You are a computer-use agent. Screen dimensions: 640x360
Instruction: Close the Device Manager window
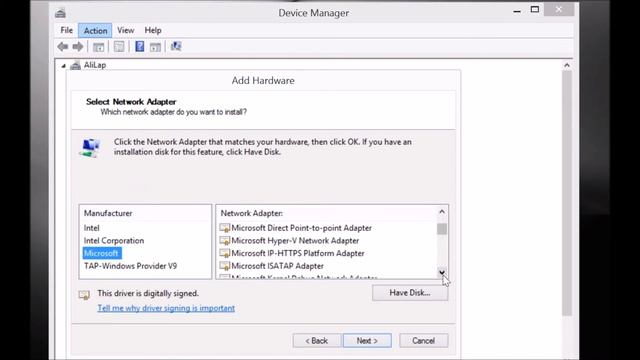(x=559, y=9)
